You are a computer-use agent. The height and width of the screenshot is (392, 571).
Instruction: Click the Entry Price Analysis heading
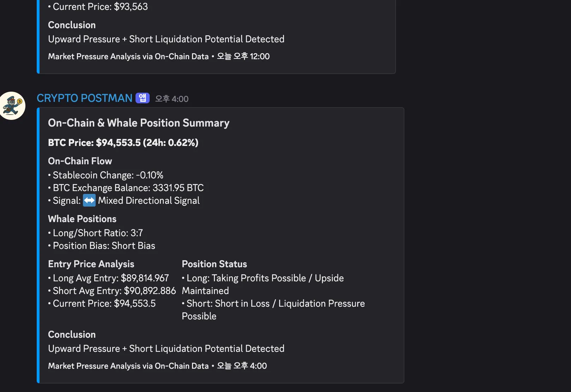91,264
